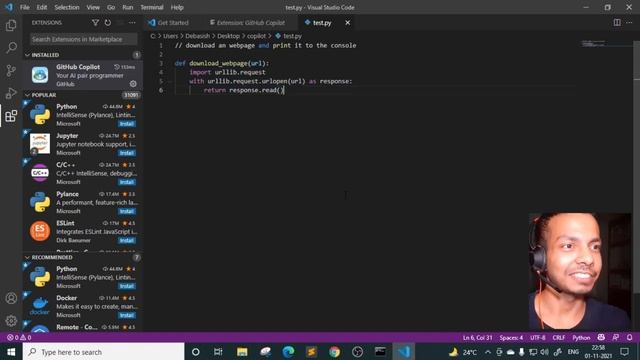Open the Run and Debug view

coord(11,93)
